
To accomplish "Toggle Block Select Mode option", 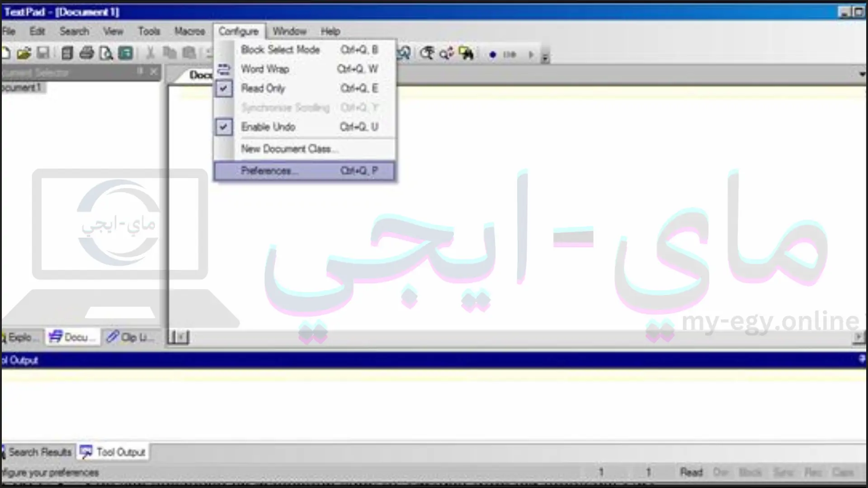I will click(x=281, y=49).
